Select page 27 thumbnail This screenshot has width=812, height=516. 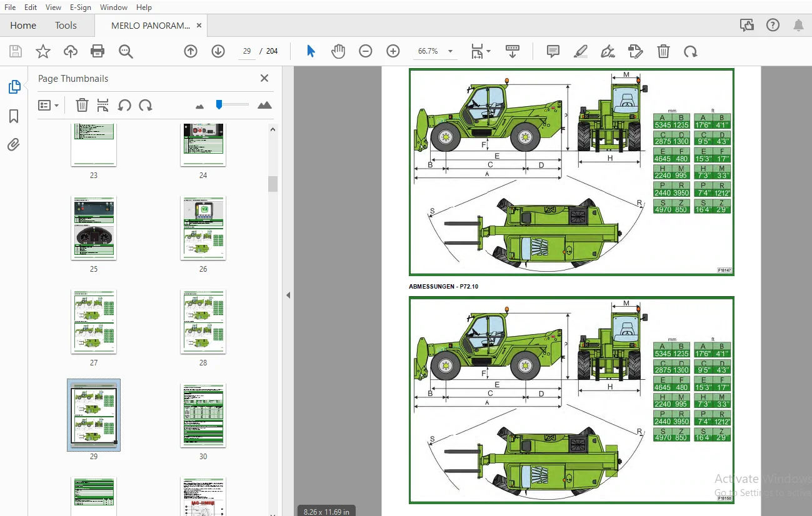click(x=94, y=322)
